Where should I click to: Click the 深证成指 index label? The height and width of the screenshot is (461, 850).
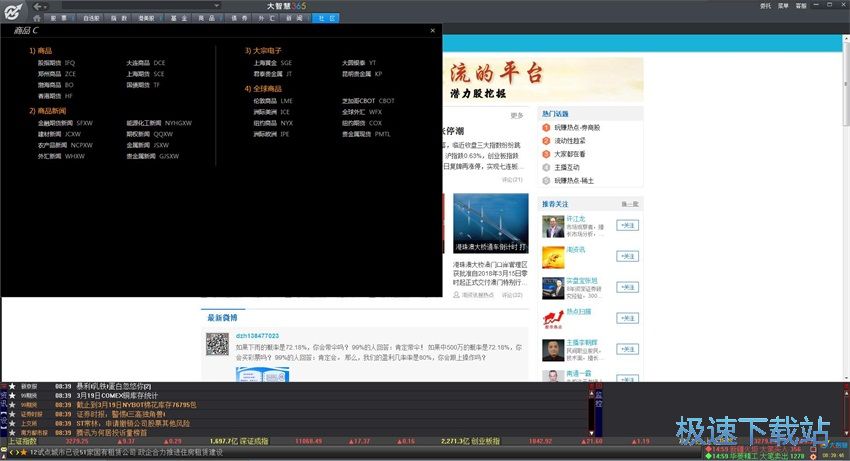tap(254, 441)
